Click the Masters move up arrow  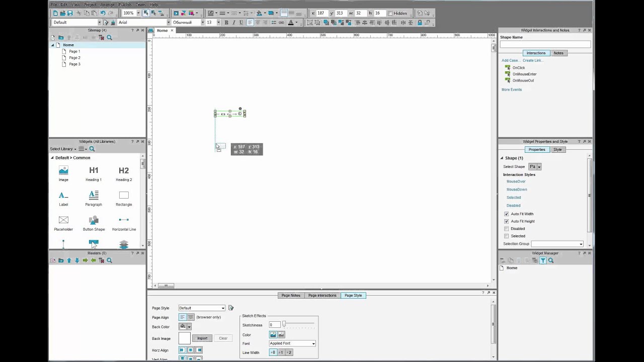(69, 260)
